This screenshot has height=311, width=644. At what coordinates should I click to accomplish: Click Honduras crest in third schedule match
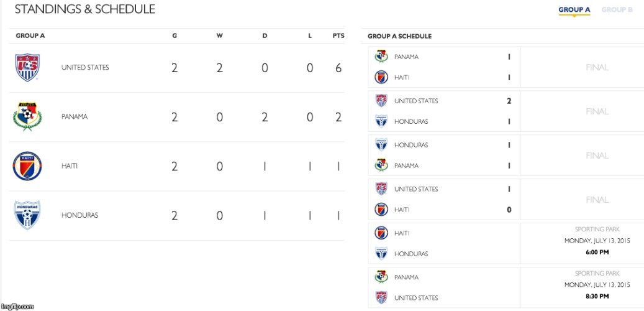[381, 145]
